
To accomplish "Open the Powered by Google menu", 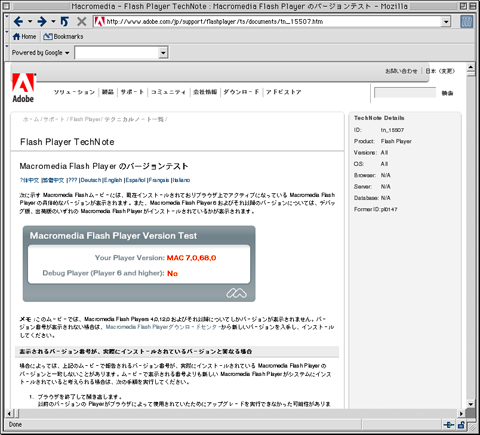I will pyautogui.click(x=40, y=53).
